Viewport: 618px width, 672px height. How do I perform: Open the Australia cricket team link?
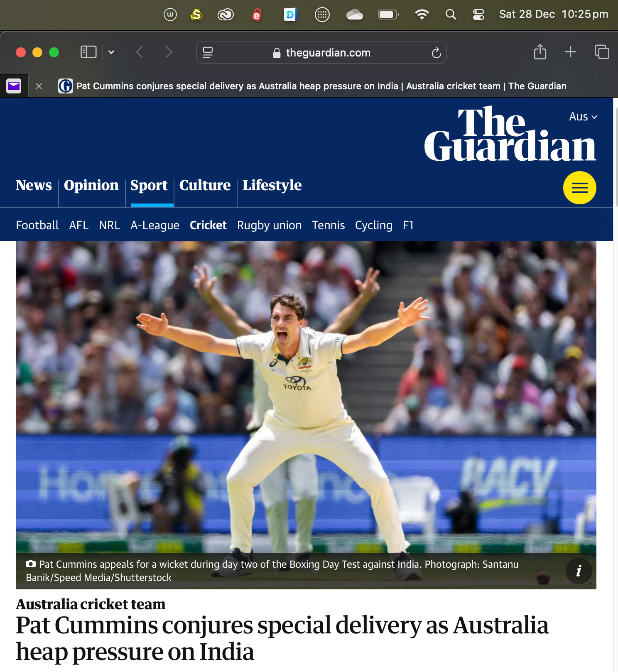[91, 604]
